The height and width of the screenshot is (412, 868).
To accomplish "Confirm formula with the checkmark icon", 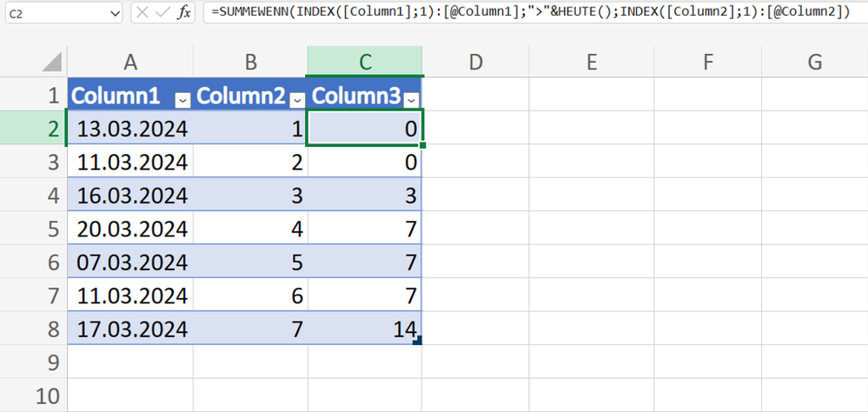I will click(x=163, y=13).
